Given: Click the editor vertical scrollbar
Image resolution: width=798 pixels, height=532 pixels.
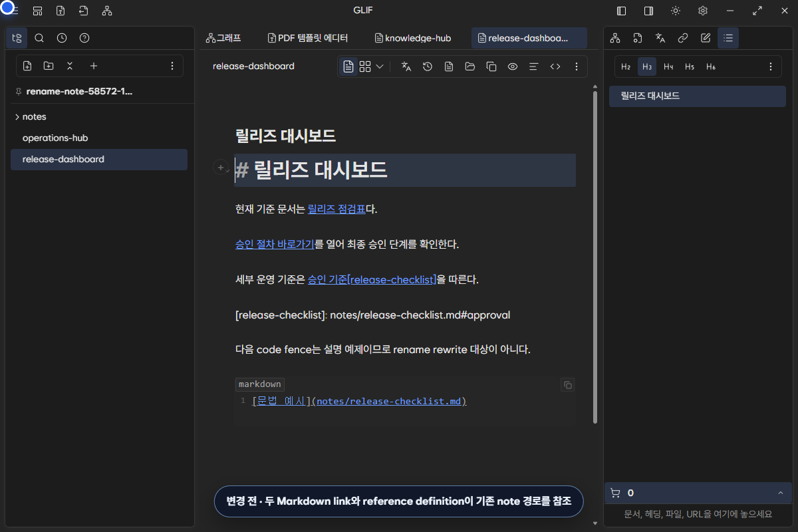Looking at the screenshot, I should click(595, 257).
